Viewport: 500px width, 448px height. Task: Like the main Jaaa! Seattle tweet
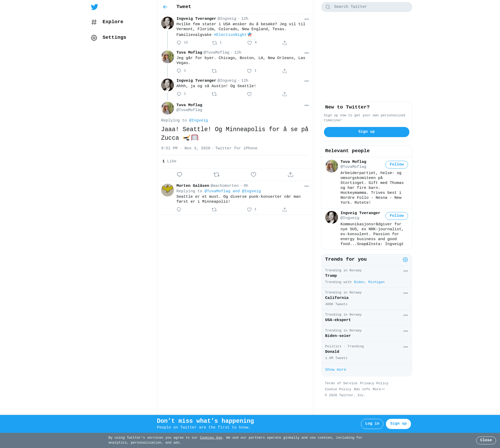coord(253,175)
